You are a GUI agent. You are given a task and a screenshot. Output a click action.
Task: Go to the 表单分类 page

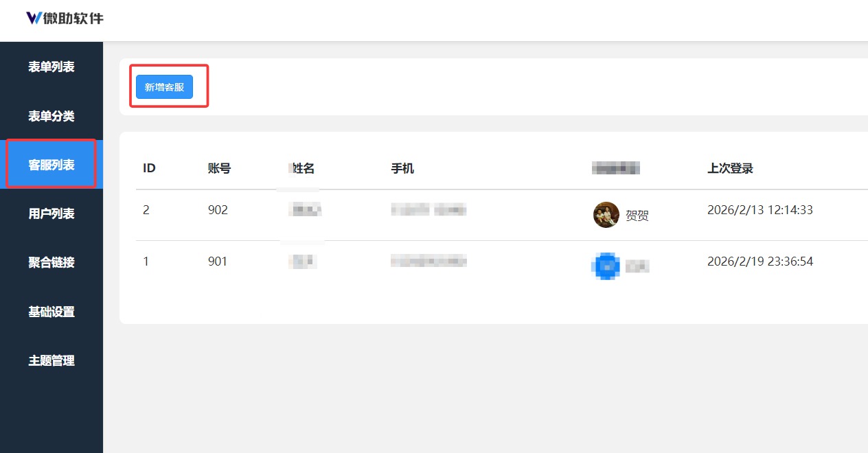[52, 116]
